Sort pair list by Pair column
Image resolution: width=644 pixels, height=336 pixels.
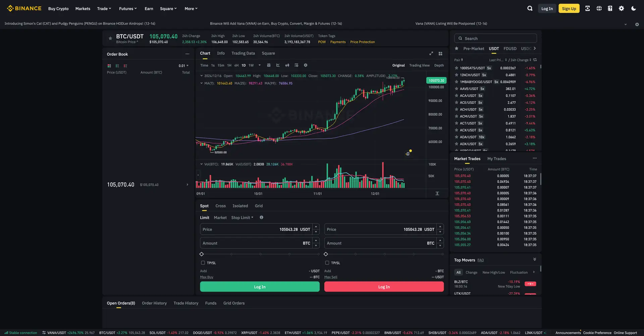click(459, 60)
